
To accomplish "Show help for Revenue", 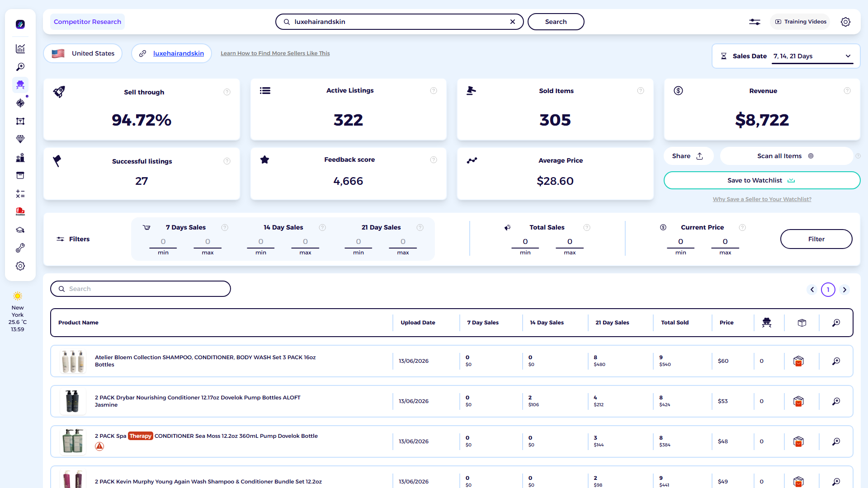I will [847, 91].
